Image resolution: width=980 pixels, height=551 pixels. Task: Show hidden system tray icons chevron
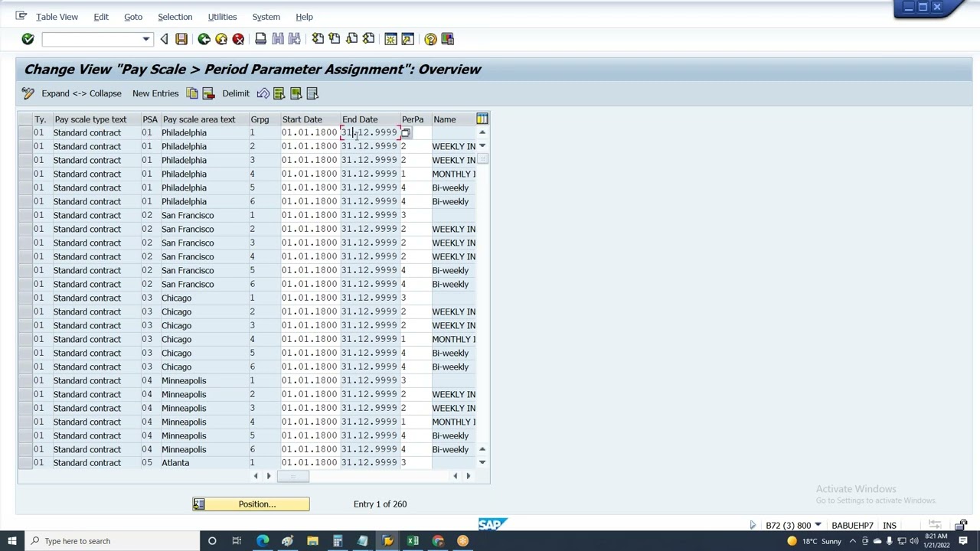pyautogui.click(x=852, y=541)
